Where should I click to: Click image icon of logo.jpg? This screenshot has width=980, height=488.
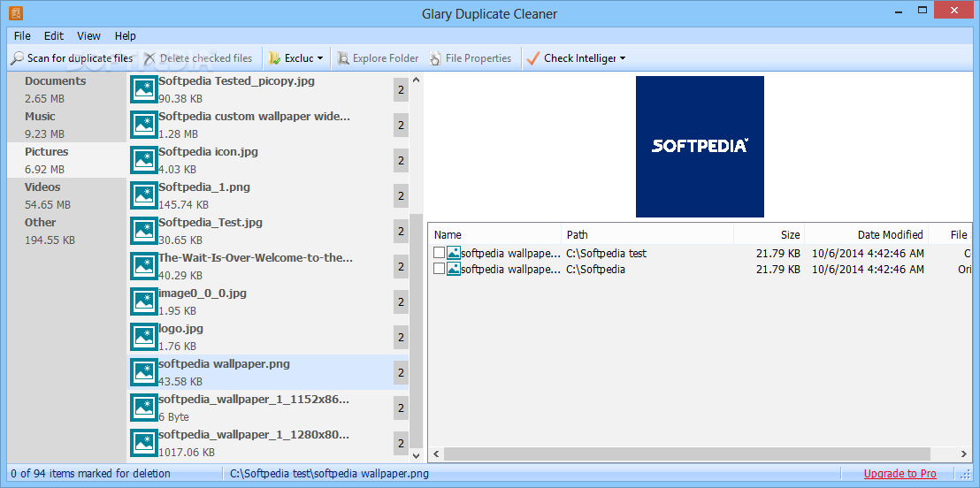pos(144,338)
